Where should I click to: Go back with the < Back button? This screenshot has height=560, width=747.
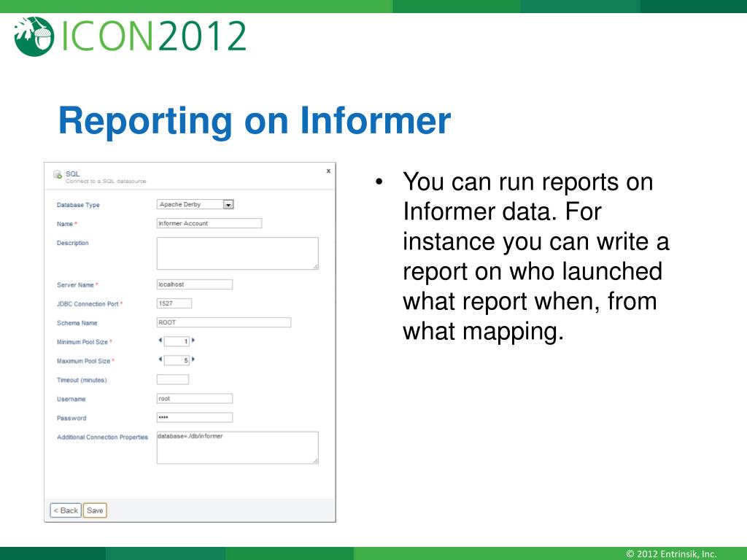pyautogui.click(x=66, y=510)
